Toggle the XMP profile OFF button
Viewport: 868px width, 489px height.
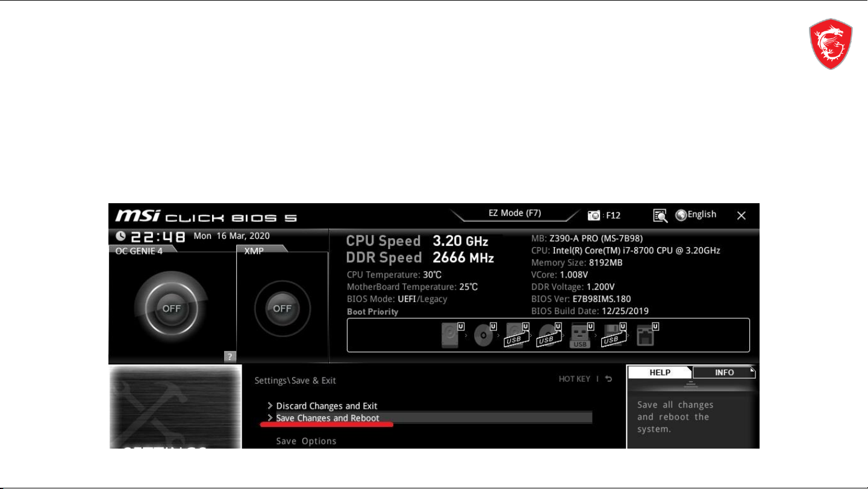tap(282, 308)
